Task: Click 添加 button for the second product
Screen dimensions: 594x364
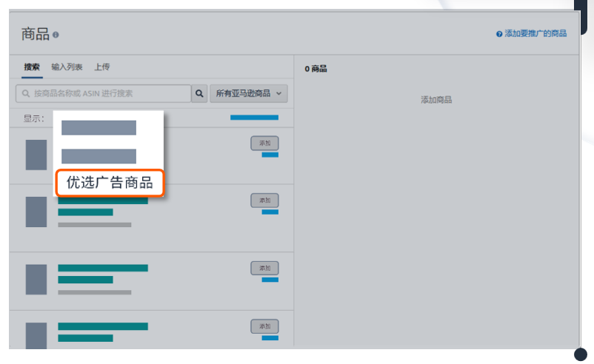Action: [264, 200]
